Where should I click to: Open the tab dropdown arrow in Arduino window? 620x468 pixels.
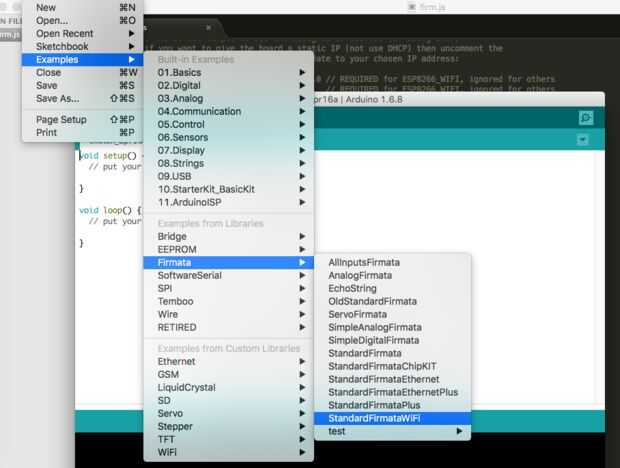tap(582, 140)
